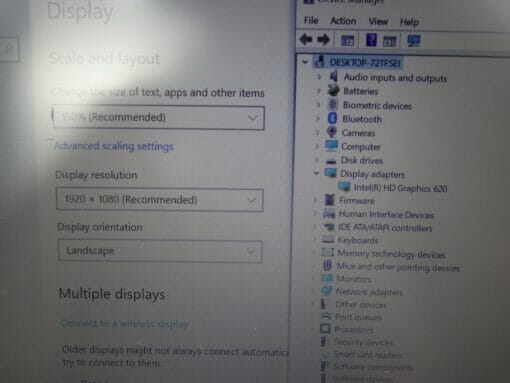The width and height of the screenshot is (510, 383).
Task: Click the Bluetooth icon in device tree
Action: coord(332,118)
